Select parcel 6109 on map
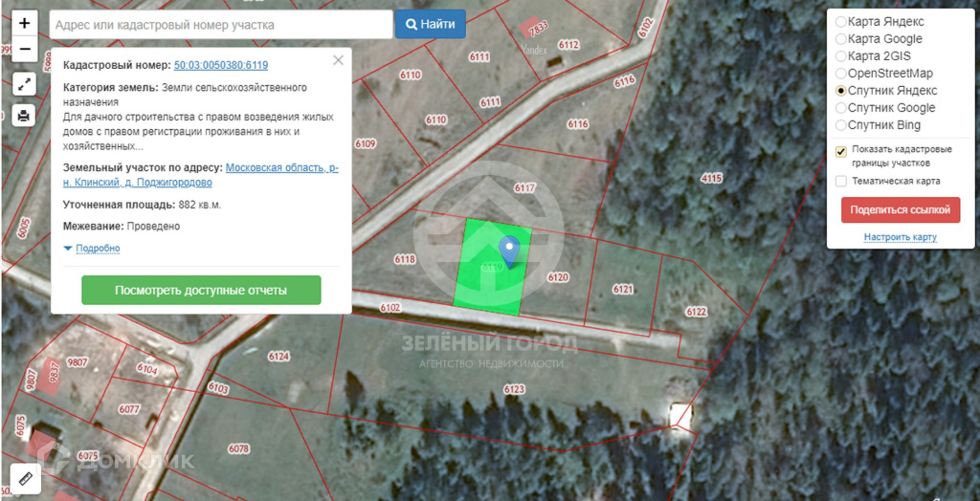Screen dimensions: 980x501 366,143
